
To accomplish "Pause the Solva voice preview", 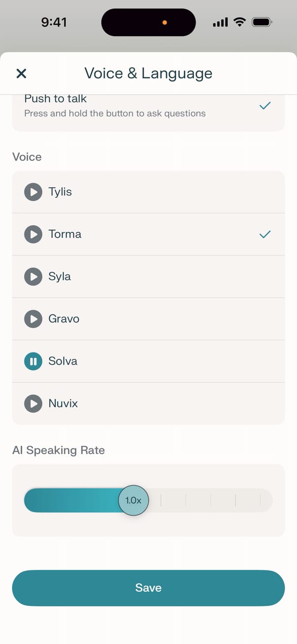I will point(33,361).
